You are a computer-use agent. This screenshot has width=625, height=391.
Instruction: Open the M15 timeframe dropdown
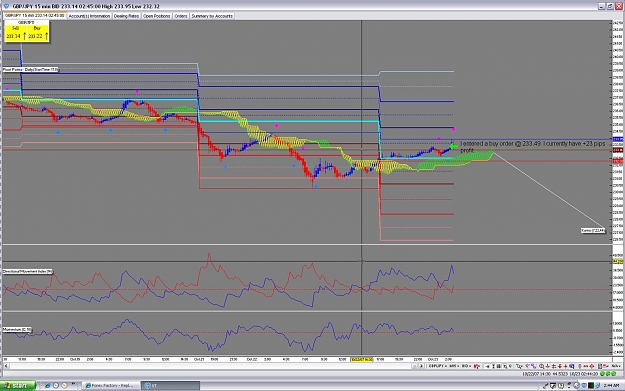[x=454, y=366]
